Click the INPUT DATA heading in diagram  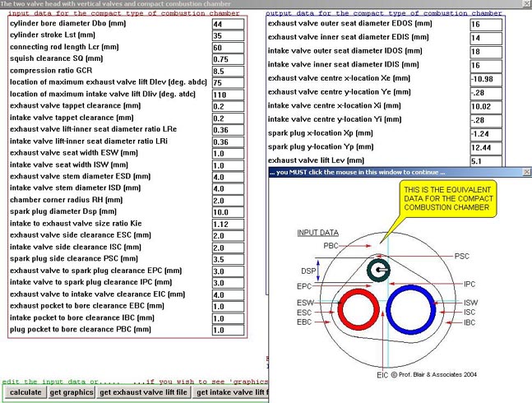(x=317, y=233)
